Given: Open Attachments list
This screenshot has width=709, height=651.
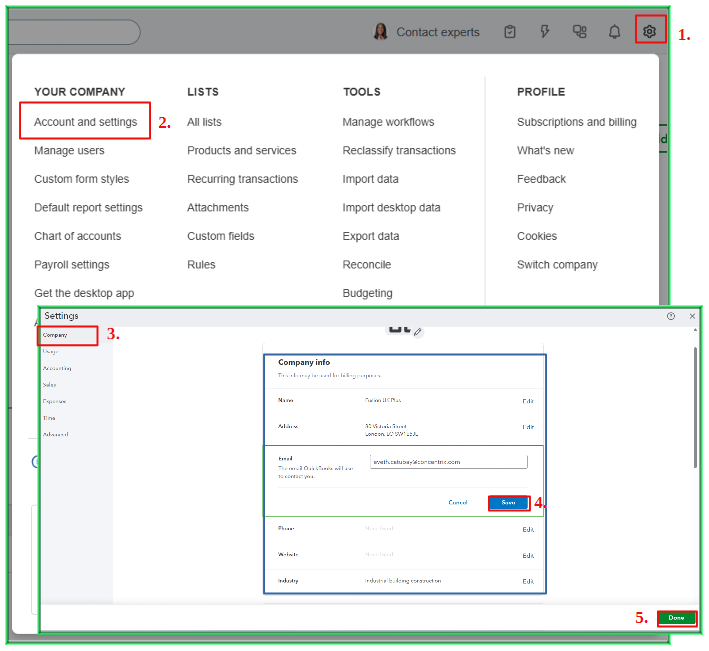Looking at the screenshot, I should pyautogui.click(x=218, y=208).
